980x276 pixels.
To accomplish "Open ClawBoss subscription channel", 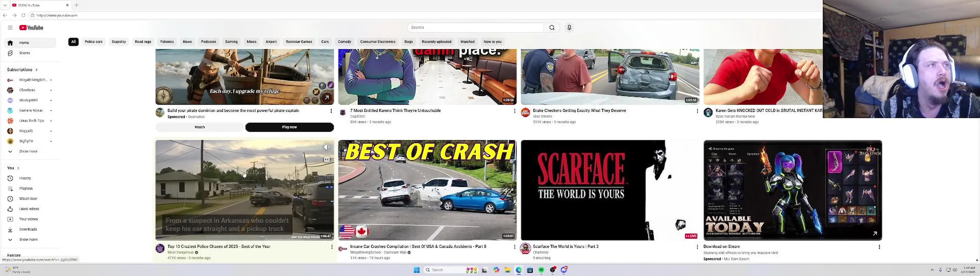I will click(x=30, y=90).
